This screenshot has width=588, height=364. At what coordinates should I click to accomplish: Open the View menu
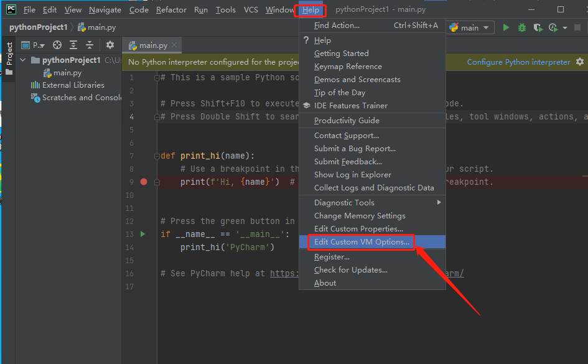click(73, 10)
